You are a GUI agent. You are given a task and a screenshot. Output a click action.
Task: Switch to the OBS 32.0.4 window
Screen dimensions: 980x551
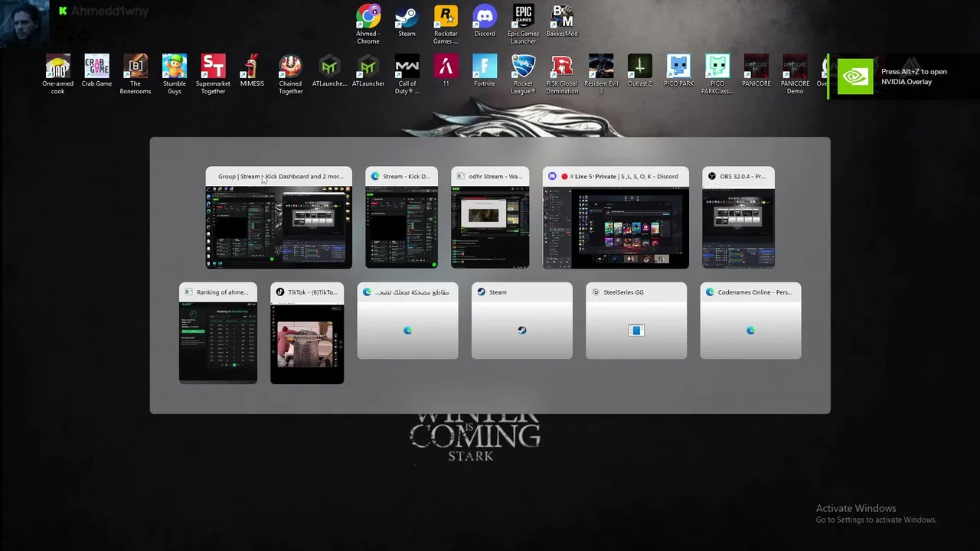coord(738,217)
